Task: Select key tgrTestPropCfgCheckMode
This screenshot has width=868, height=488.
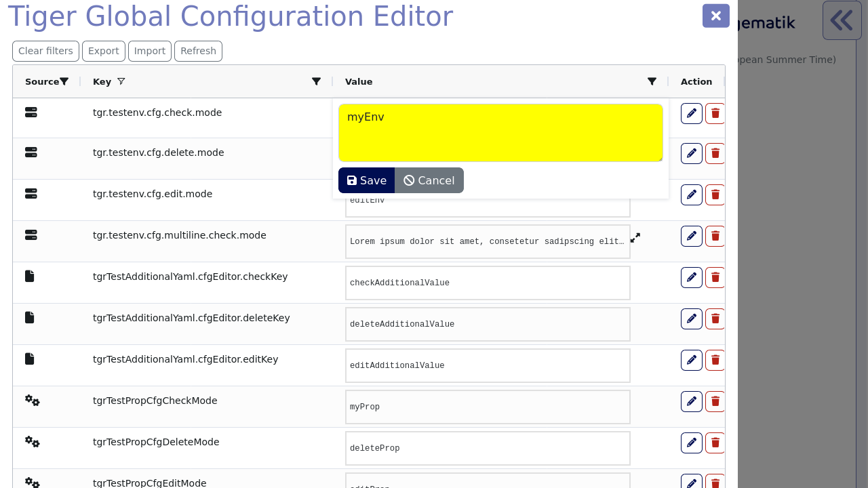Action: [x=155, y=401]
